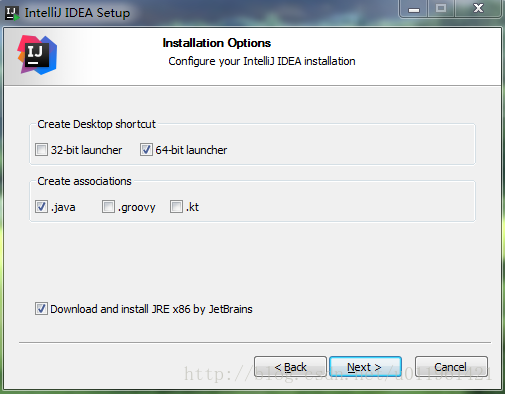Click the '.groovy' label text
The image size is (505, 394).
136,207
